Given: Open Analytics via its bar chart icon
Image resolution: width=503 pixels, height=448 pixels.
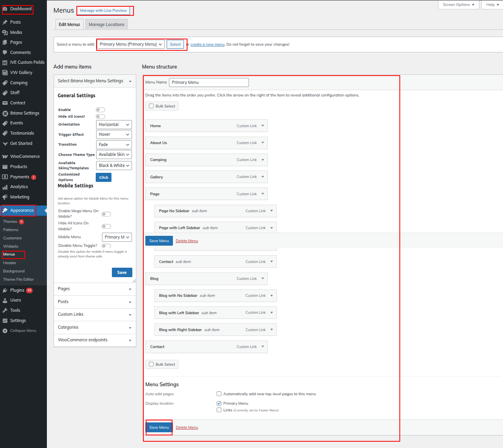Looking at the screenshot, I should (5, 187).
